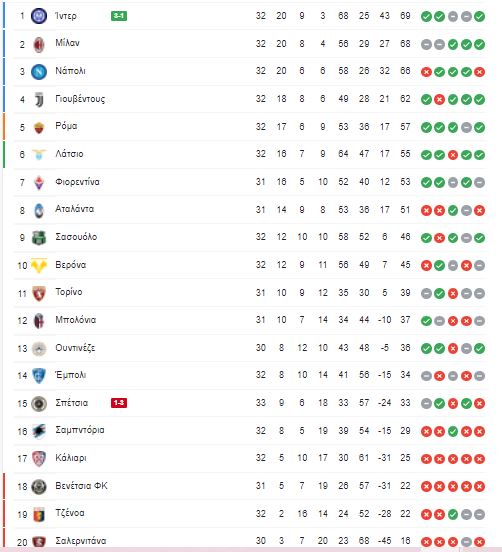
Task: Open the red 1-3 live score badge
Action: 119,403
